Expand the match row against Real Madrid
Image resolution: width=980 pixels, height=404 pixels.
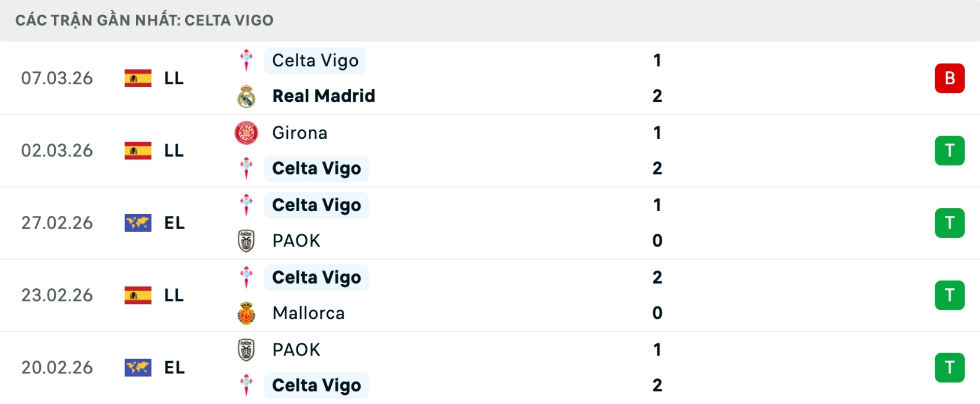[x=490, y=78]
